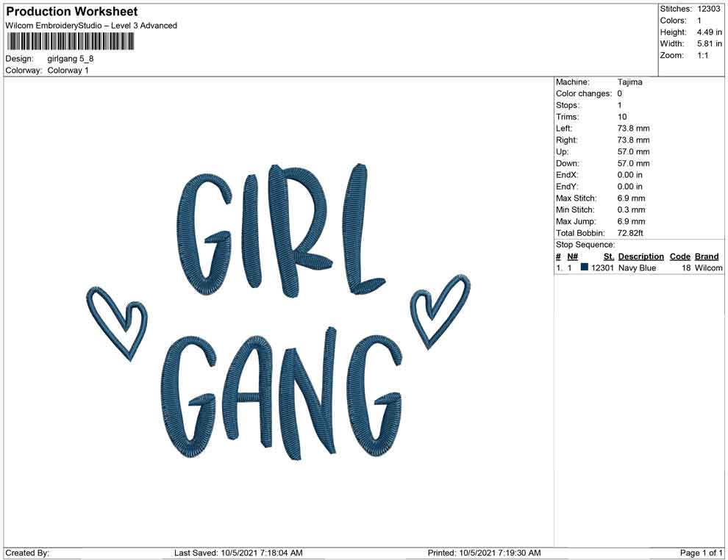Click the Description column header
Viewport: 728px width, 560px height.
pyautogui.click(x=640, y=256)
